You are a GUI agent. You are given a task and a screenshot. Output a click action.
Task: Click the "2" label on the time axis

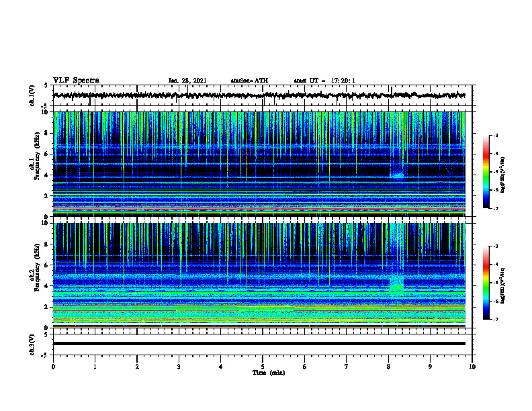pos(137,367)
